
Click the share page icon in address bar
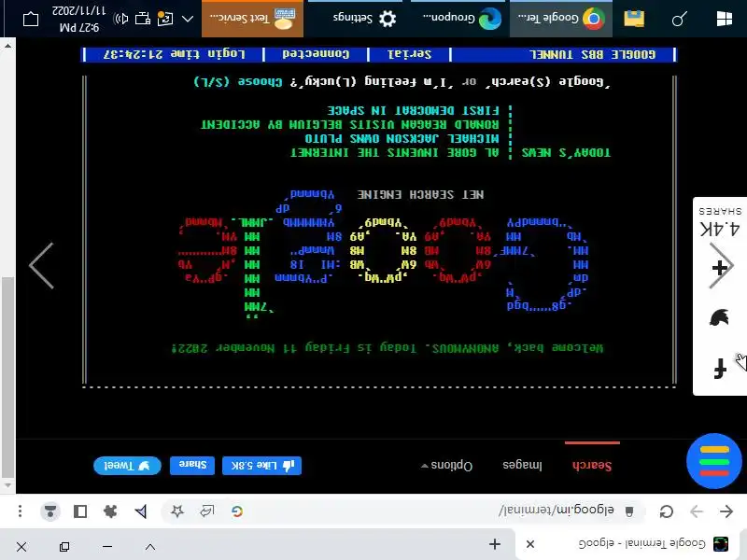(206, 511)
